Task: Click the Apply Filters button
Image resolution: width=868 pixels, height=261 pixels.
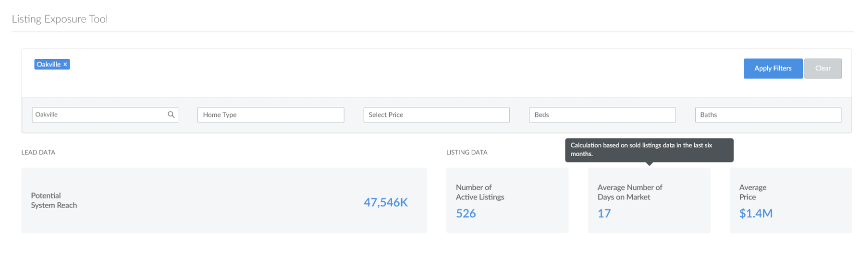Action: pyautogui.click(x=773, y=68)
